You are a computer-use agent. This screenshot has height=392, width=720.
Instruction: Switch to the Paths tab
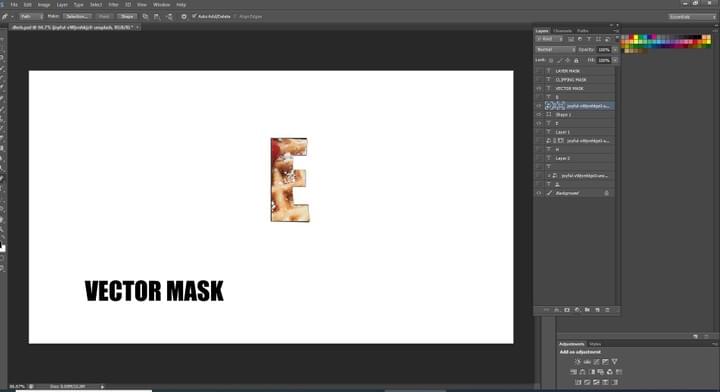coord(583,31)
